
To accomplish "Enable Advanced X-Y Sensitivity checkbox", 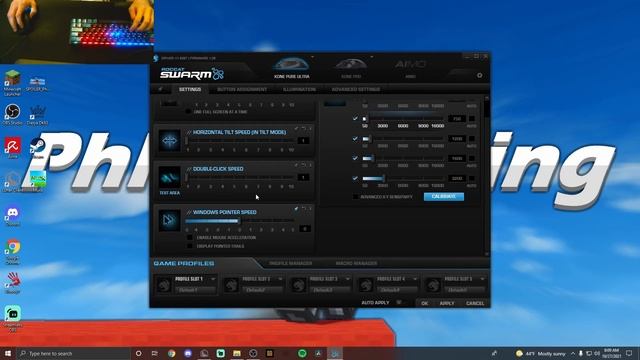I will coord(356,197).
